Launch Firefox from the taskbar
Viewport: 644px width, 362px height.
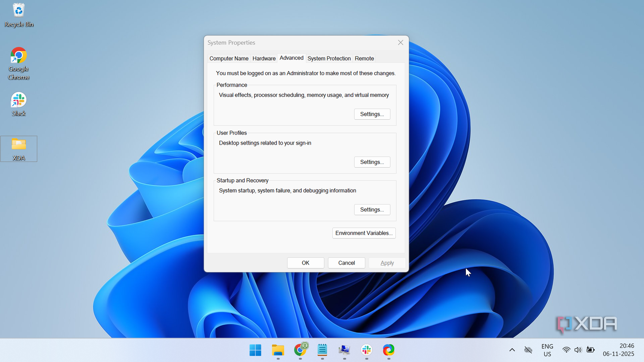[389, 350]
